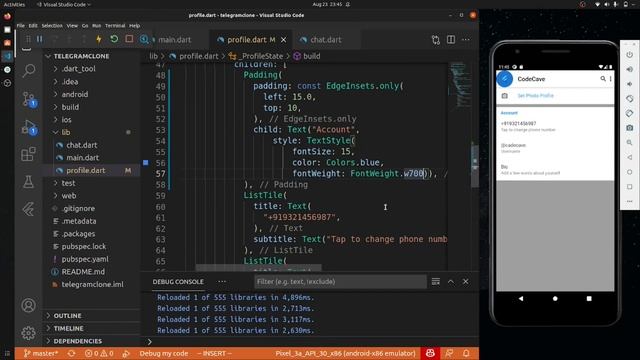Open emulator extended controls ellipsis

[x=629, y=201]
